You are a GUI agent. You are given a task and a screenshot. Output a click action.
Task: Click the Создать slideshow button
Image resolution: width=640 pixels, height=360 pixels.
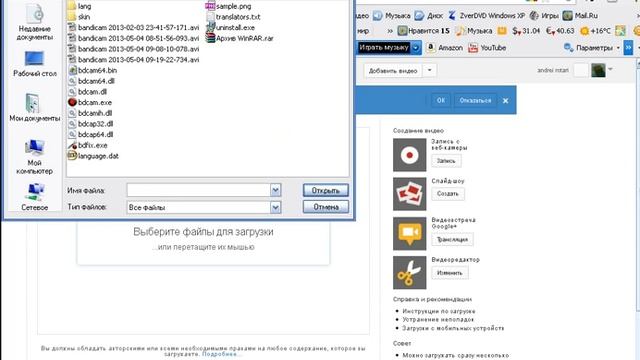pos(448,193)
